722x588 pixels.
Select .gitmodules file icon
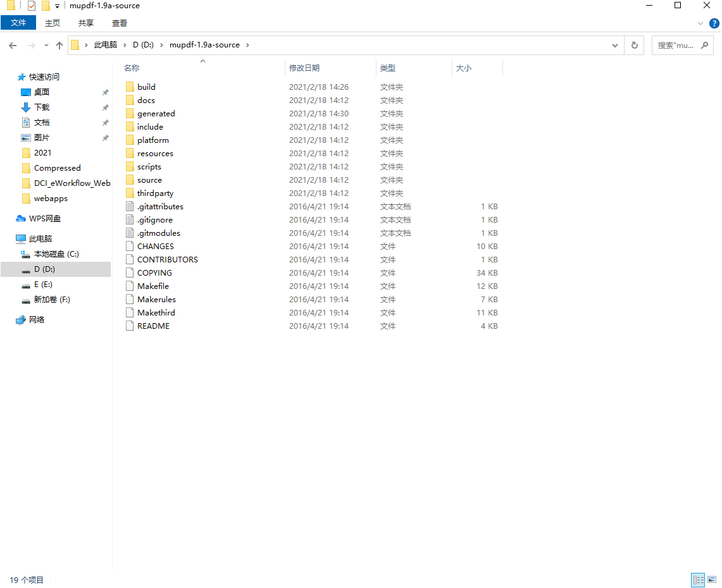pyautogui.click(x=130, y=233)
